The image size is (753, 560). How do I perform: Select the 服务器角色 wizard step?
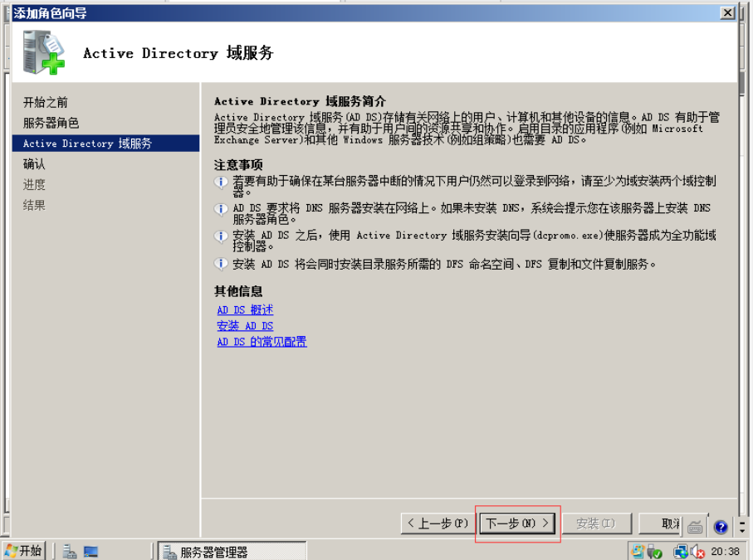coord(51,123)
